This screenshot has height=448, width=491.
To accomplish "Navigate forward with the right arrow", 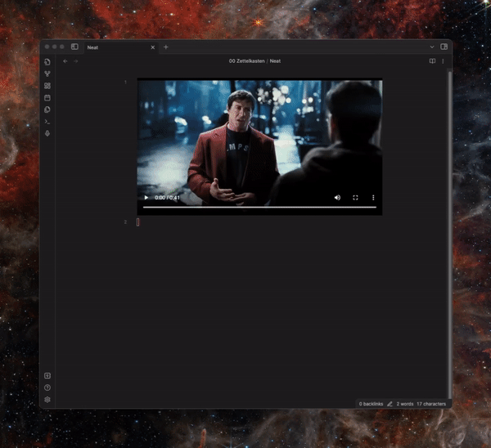I will 76,61.
